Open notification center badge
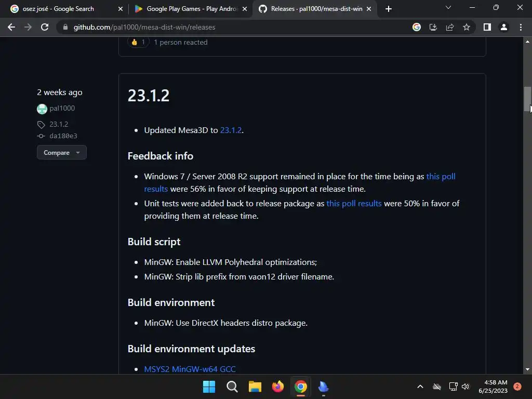The image size is (532, 399). (x=517, y=387)
